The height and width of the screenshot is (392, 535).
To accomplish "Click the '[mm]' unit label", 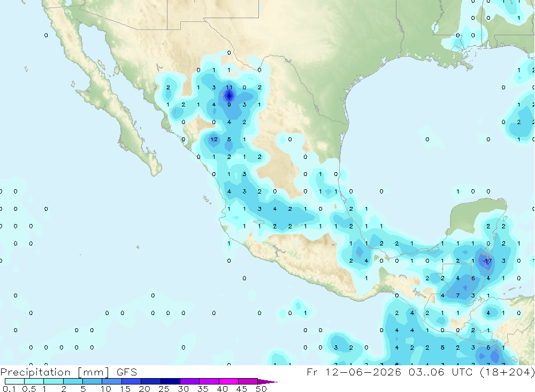I will 94,372.
